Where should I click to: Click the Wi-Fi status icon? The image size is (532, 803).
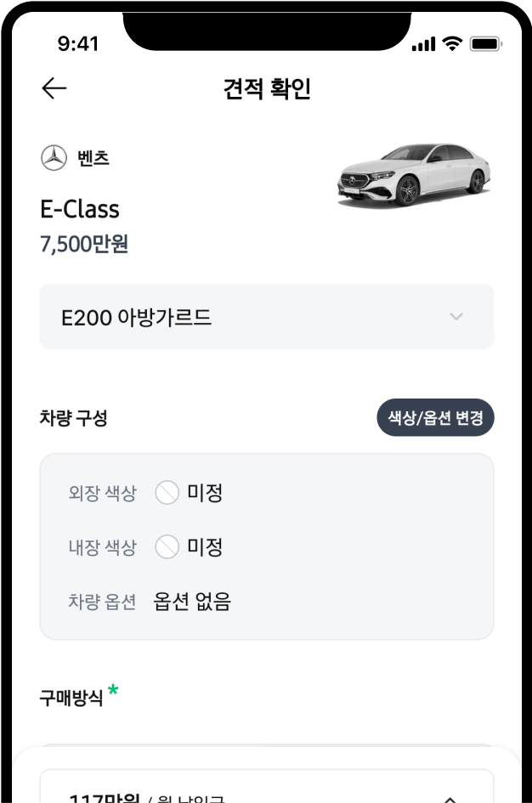[452, 43]
